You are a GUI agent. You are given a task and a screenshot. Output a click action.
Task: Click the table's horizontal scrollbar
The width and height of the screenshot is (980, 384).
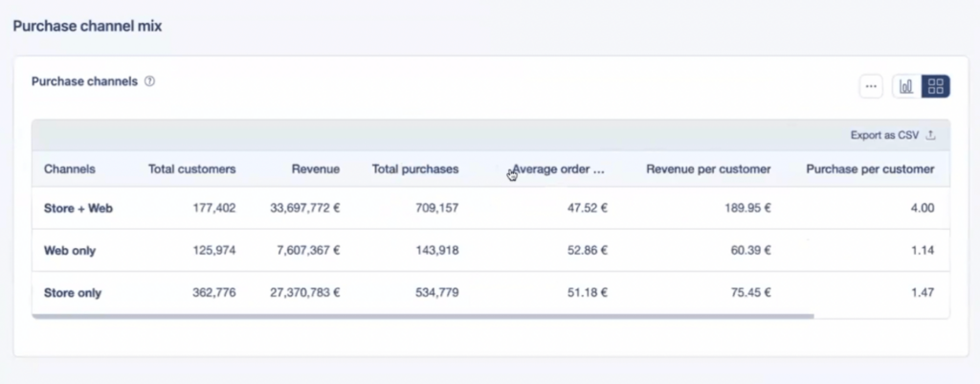[x=421, y=315]
